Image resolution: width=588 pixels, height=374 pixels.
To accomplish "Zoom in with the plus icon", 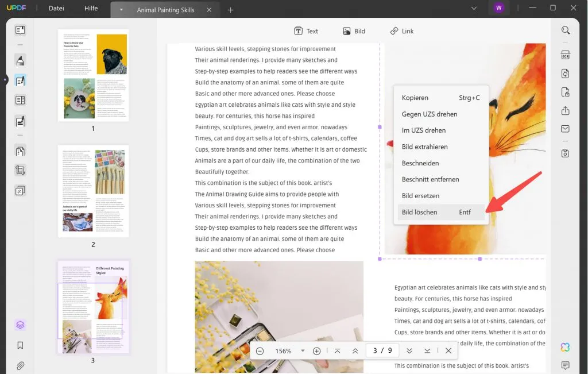I will [x=316, y=351].
